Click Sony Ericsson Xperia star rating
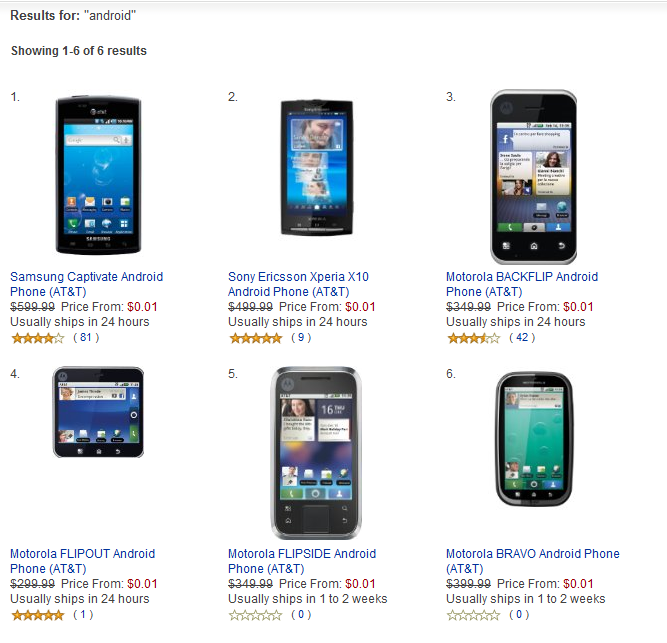Viewport: 667px width, 643px height. click(x=255, y=338)
